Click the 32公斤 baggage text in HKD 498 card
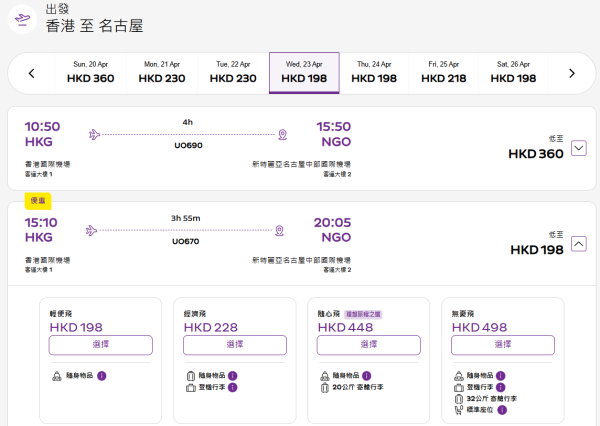Viewport: 600px width, 426px height. coord(492,399)
